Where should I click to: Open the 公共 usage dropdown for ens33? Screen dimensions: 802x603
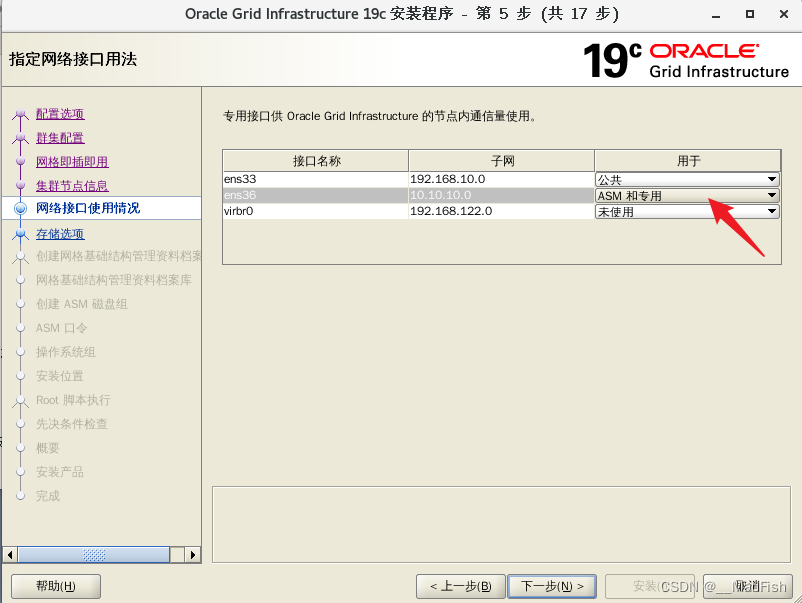[x=687, y=180]
